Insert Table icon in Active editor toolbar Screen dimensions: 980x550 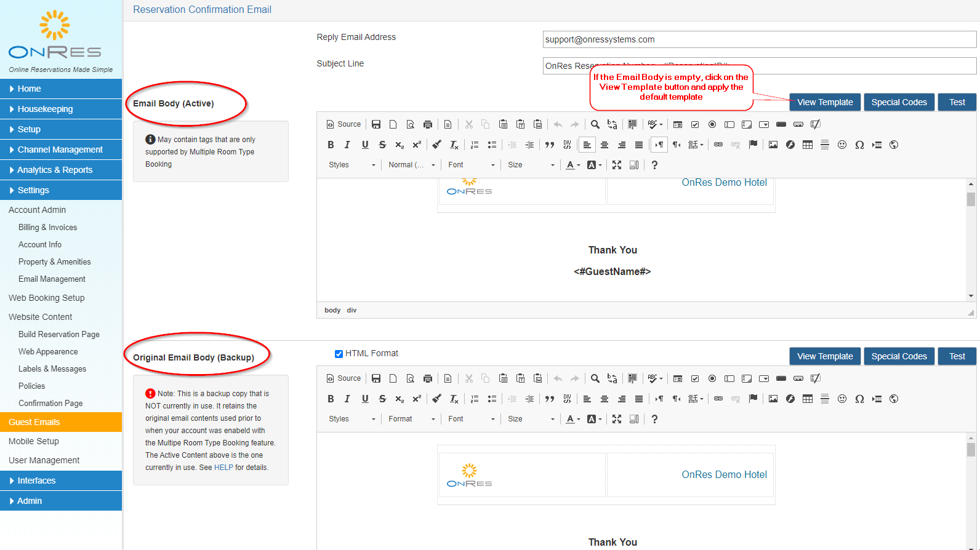click(x=808, y=145)
